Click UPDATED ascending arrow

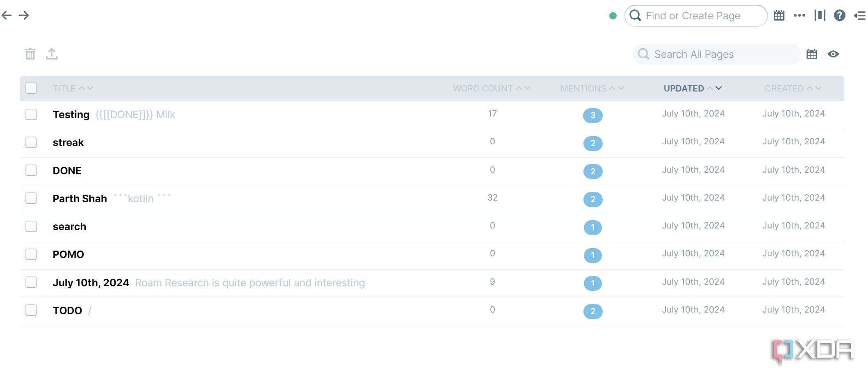tap(710, 88)
